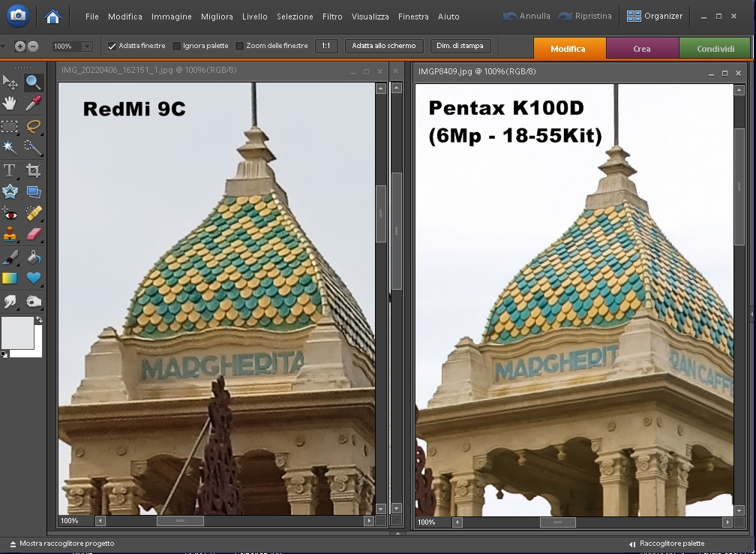The height and width of the screenshot is (554, 756).
Task: Click the white background color swatch
Action: point(37,350)
